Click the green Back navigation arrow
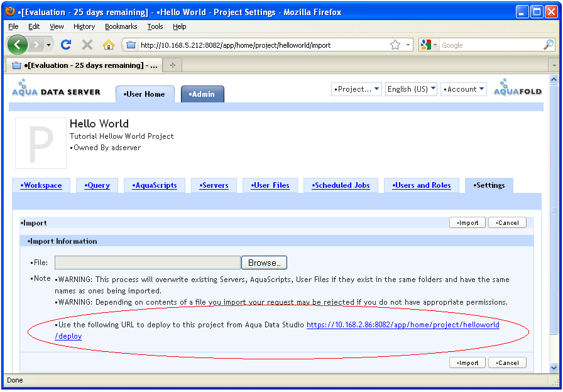 coord(17,45)
